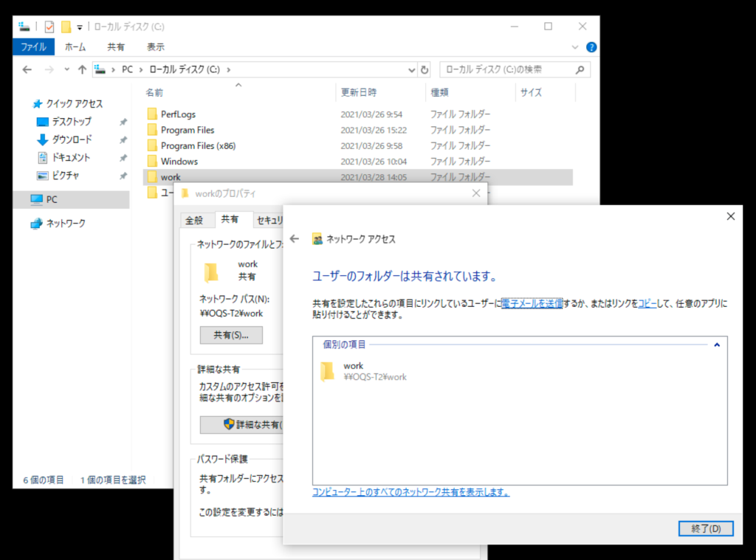756x560 pixels.
Task: Click the properties checkmark icon in title bar
Action: (x=49, y=27)
